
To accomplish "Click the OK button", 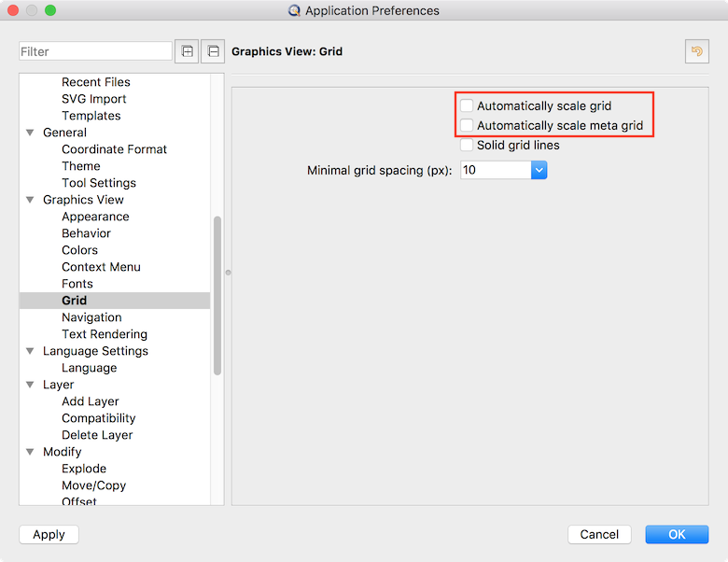I will (x=677, y=534).
